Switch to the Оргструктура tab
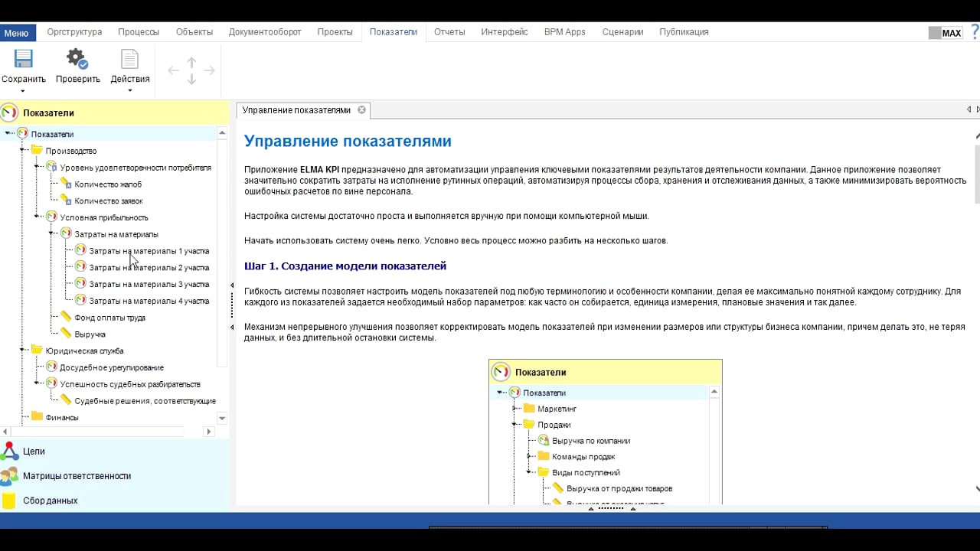The height and width of the screenshot is (551, 980). [74, 32]
